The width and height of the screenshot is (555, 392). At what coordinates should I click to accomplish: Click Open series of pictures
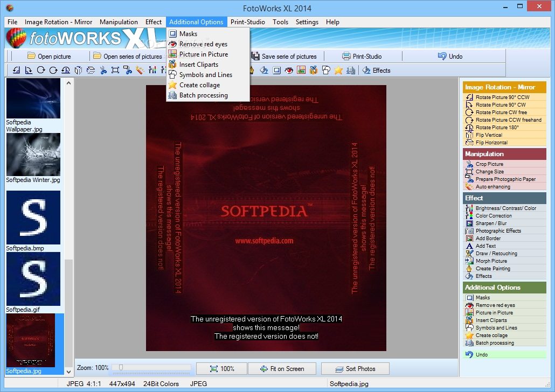click(x=128, y=56)
